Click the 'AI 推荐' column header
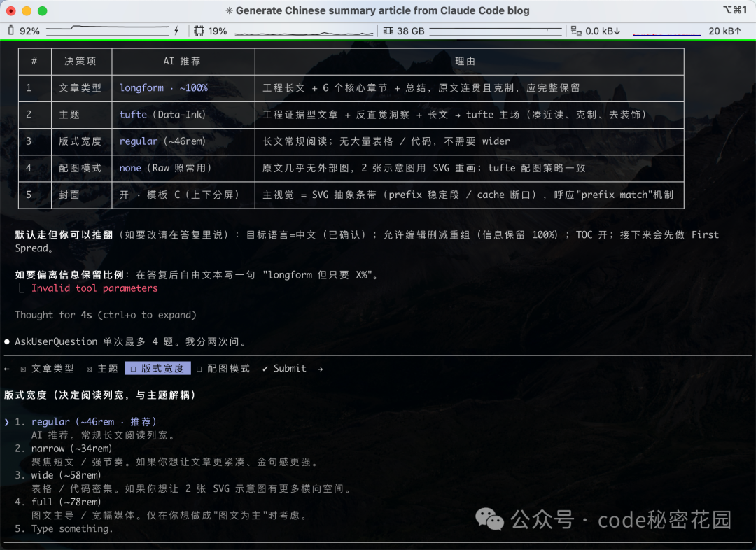This screenshot has height=550, width=756. point(183,61)
